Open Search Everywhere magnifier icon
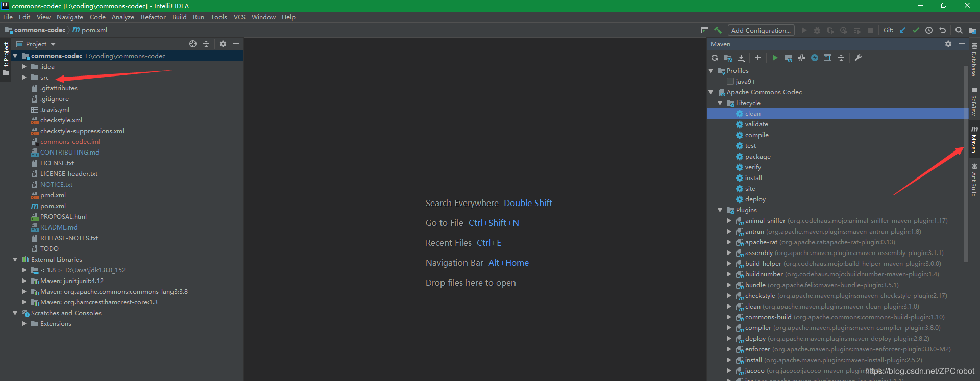Screen dimensions: 980x381 959,30
